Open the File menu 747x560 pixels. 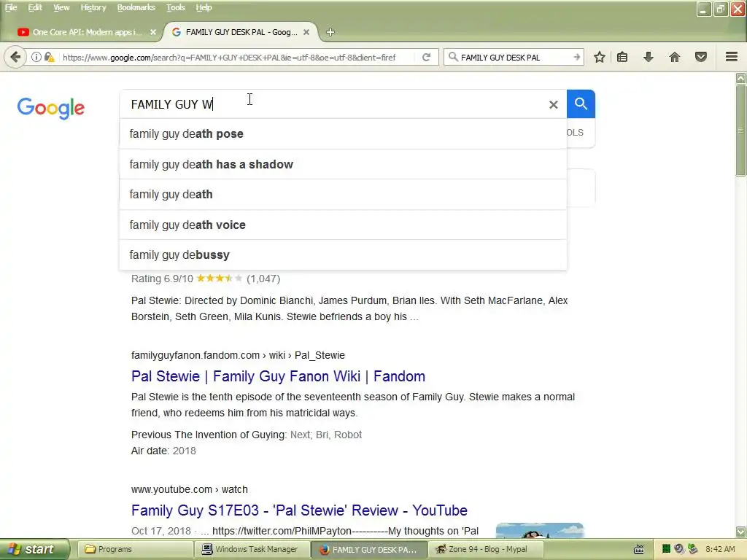click(x=11, y=7)
